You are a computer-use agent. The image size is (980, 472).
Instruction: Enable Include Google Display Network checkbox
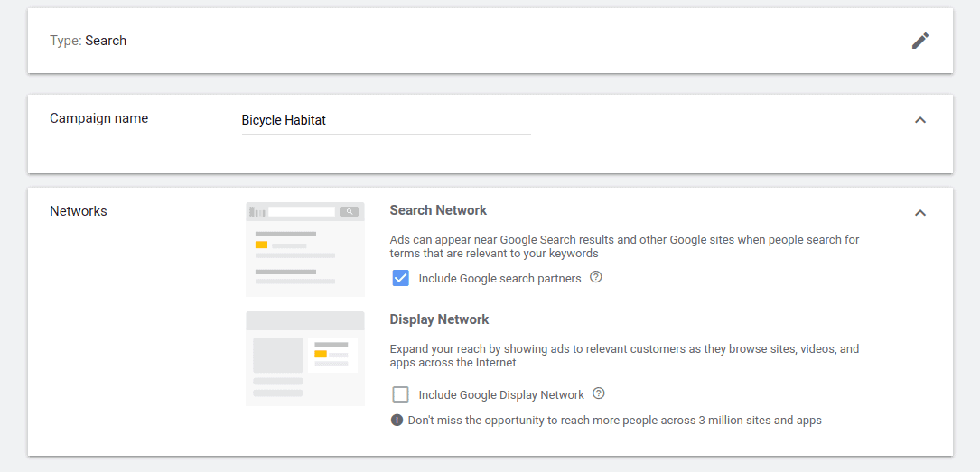401,394
